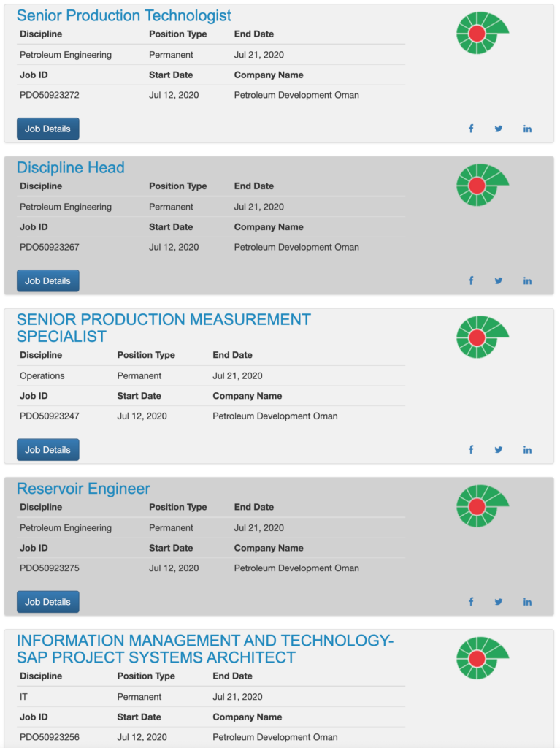560x748 pixels.
Task: Click PDO logo on Discipline Head card
Action: pos(483,185)
